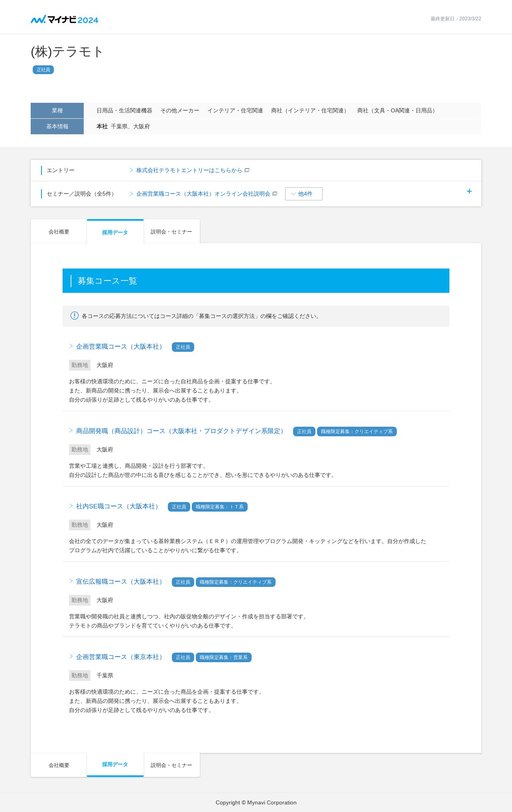
Task: Click その他メーカー industry text
Action: (x=180, y=110)
